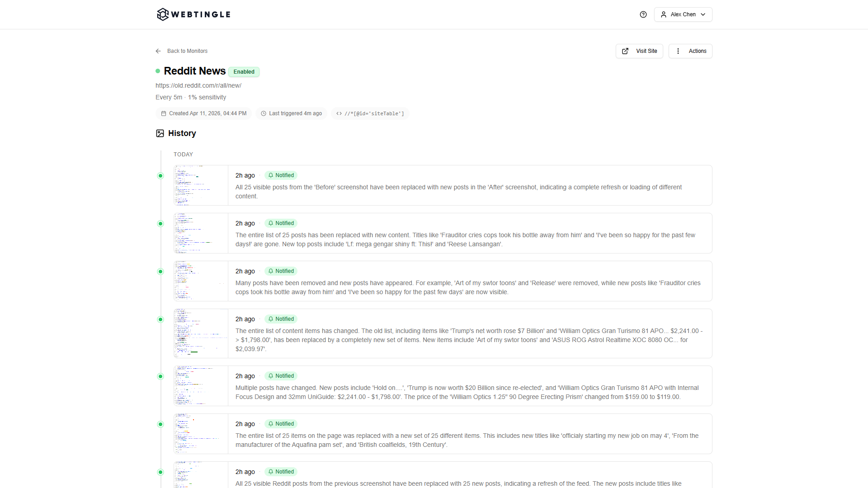Open the thumbnail for 'Many posts have been removed' entry

point(201,281)
